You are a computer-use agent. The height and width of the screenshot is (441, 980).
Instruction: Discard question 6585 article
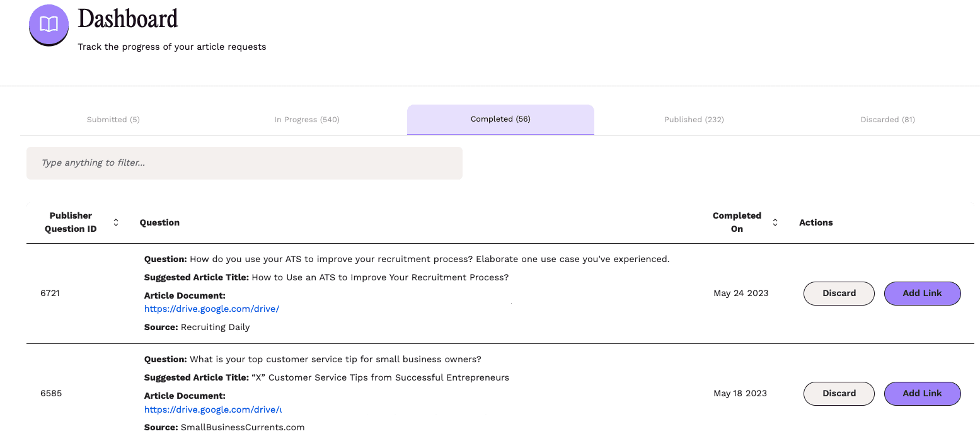(839, 393)
